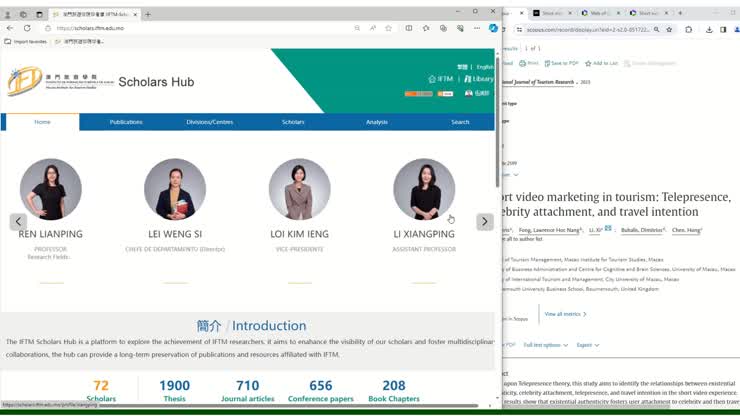740x416 pixels.
Task: Click Add to List in Scopus
Action: pos(601,63)
